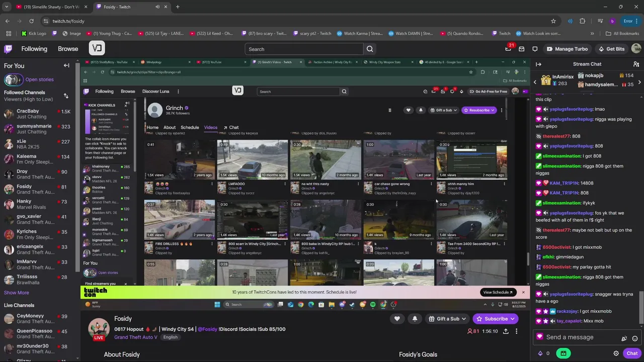Reload the page in Chrome

[31, 21]
